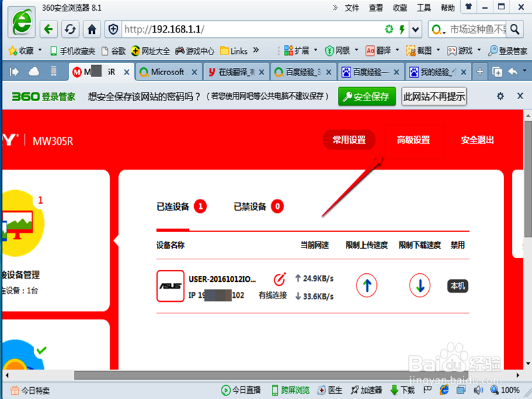Expand the 收藏 favorites dropdown arrow
The width and height of the screenshot is (532, 399).
pos(40,51)
